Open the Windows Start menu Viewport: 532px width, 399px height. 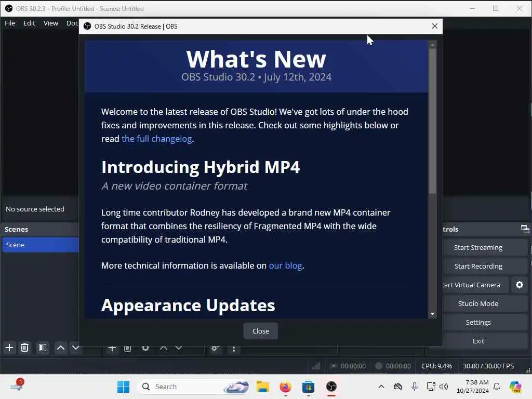tap(123, 387)
